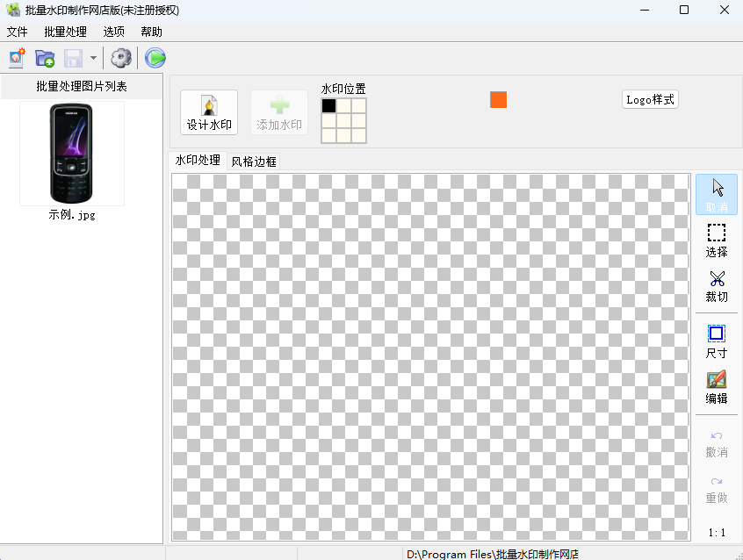Click the D:\Program Files path in status bar
The height and width of the screenshot is (560, 743).
tap(493, 554)
